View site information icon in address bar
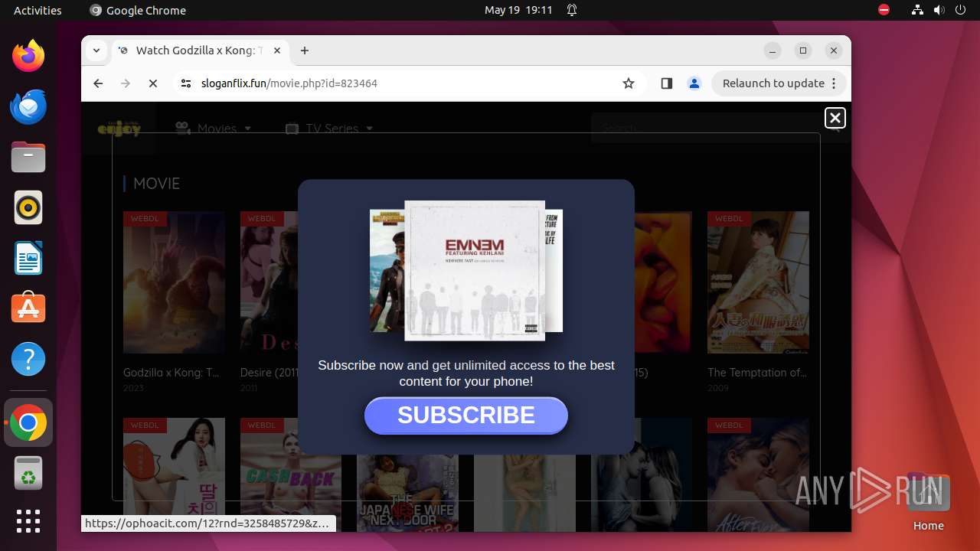This screenshot has width=980, height=551. point(186,83)
